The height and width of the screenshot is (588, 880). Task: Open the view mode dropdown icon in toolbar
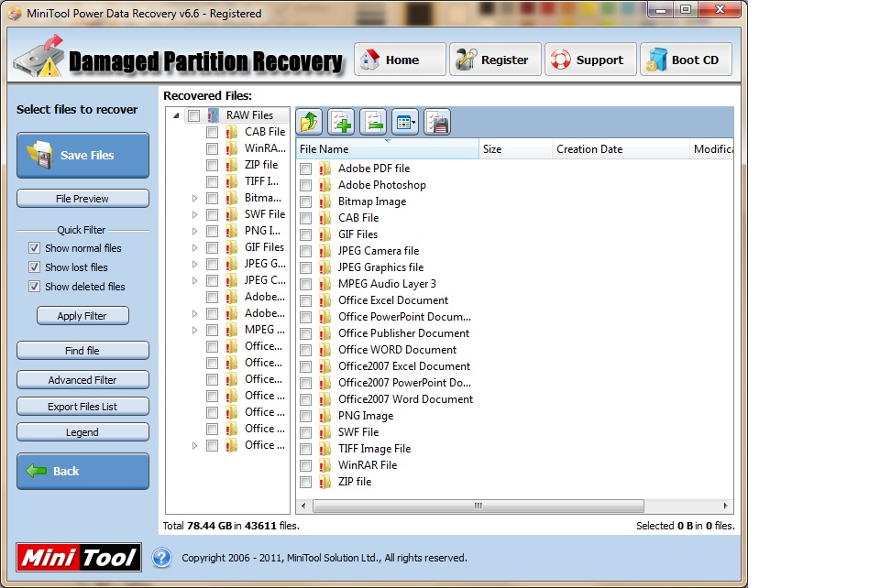pos(405,122)
